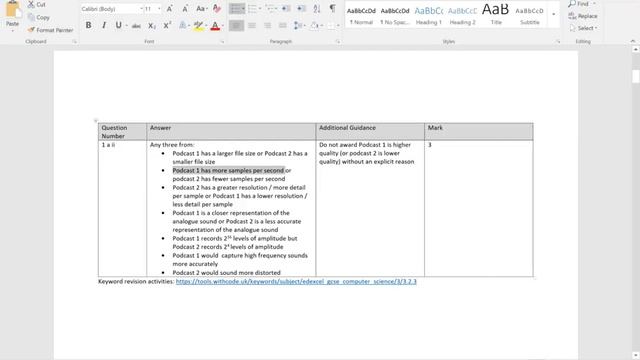Open the Select menu in Editing

pyautogui.click(x=584, y=28)
